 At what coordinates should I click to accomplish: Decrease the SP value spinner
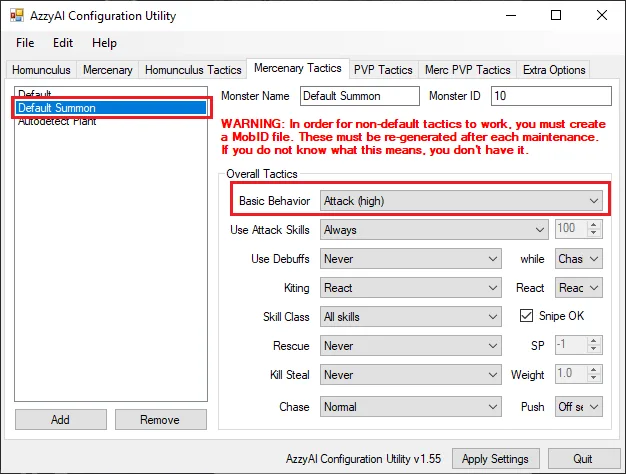(x=594, y=349)
